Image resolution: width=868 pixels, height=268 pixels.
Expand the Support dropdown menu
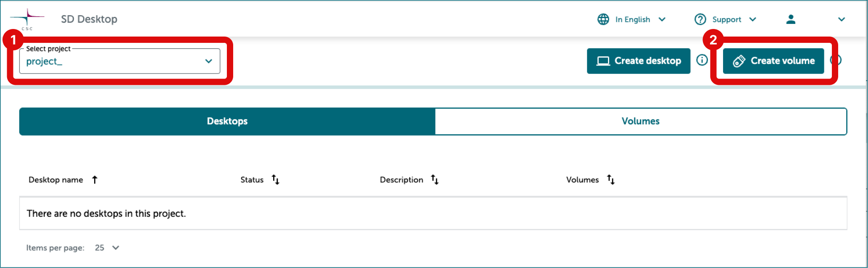click(752, 19)
